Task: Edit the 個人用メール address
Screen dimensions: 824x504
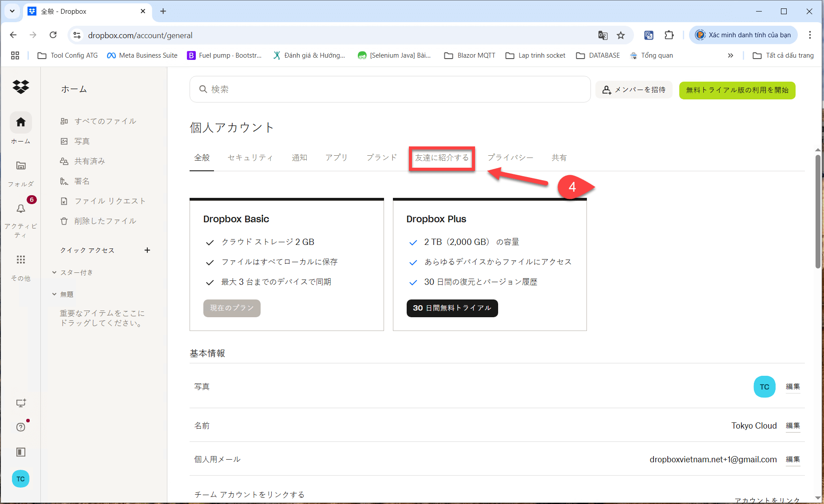Action: [792, 459]
